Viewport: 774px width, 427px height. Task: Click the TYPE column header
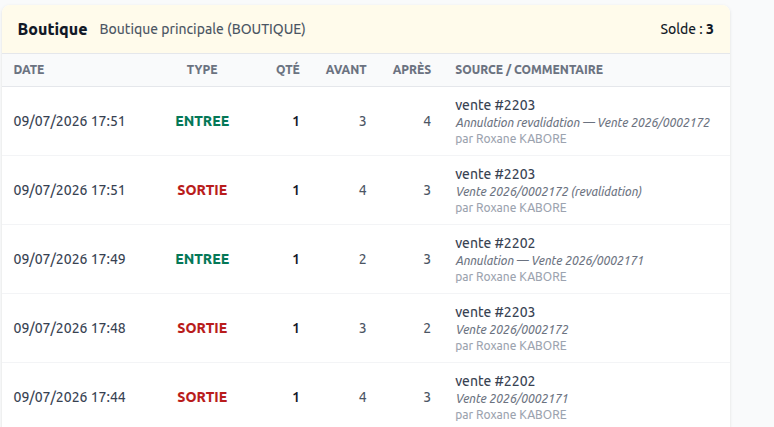click(202, 70)
